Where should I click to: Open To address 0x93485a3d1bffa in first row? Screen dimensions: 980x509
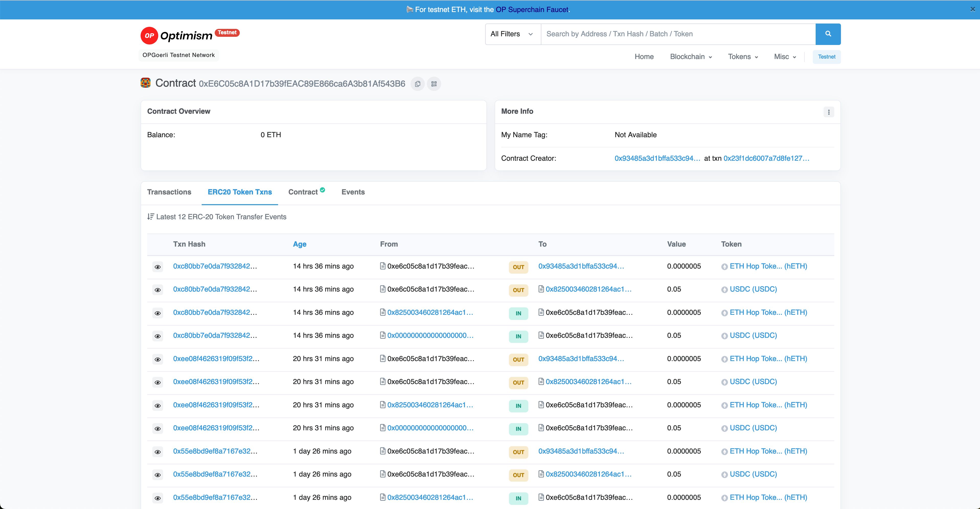[x=581, y=266]
